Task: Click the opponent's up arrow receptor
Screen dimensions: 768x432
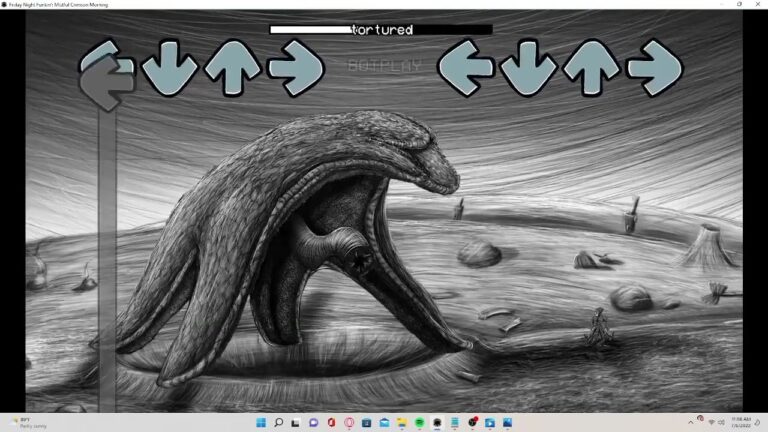Action: (233, 68)
